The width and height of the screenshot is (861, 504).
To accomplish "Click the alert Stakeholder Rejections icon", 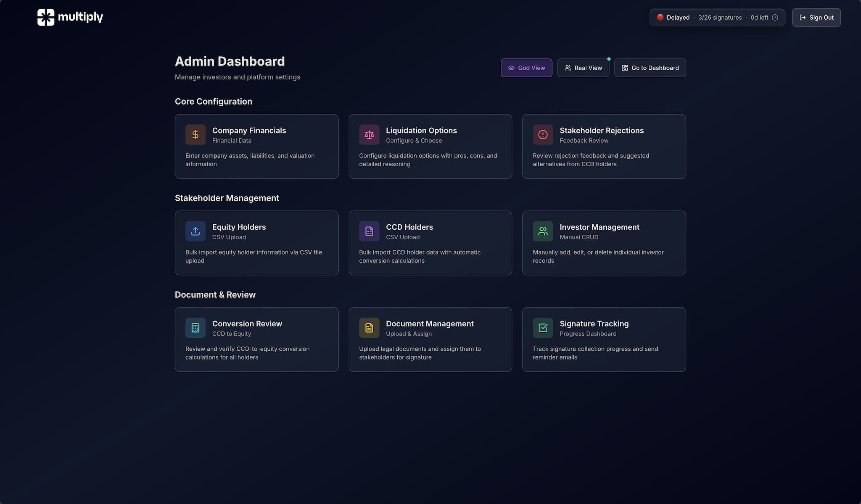I will click(x=543, y=135).
